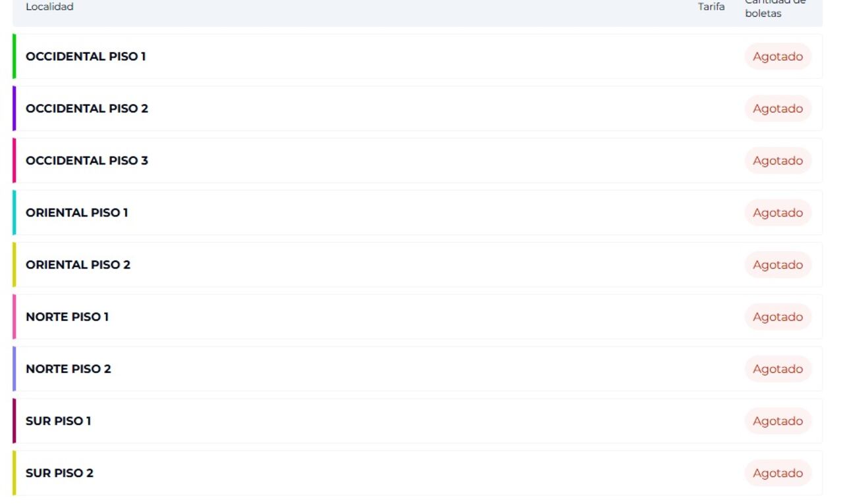
Task: Click the green color bar beside OCCIDENTAL PISO 1
Action: coord(14,57)
